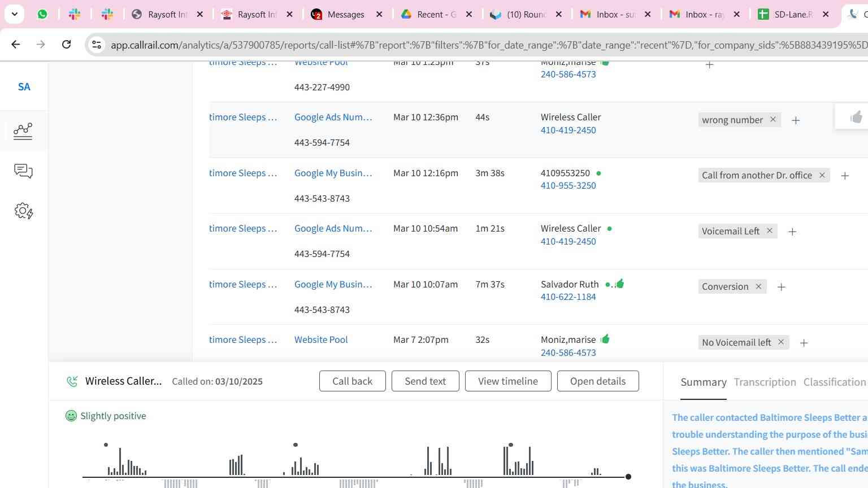Add a tag beside "Call from another Dr. office"
The image size is (868, 488).
click(845, 176)
